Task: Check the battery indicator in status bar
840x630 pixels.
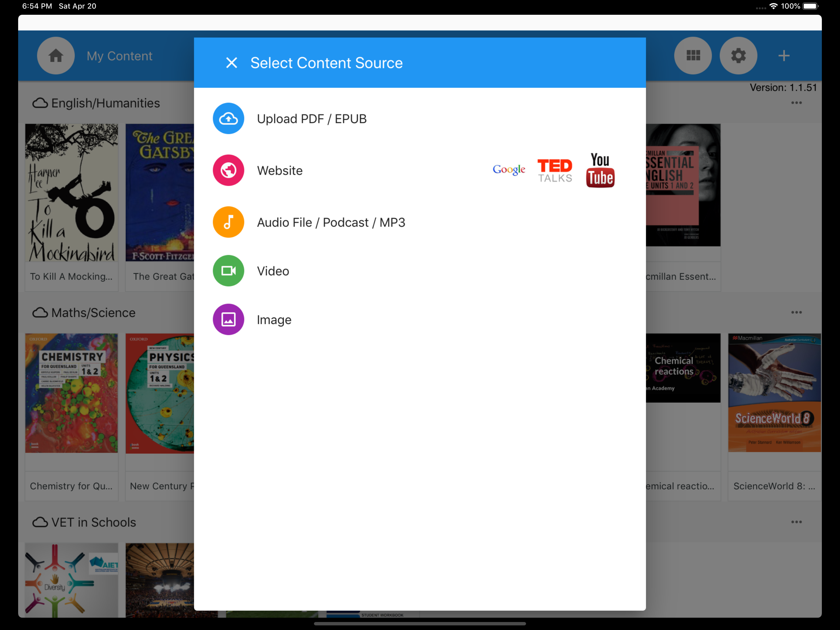Action: point(810,6)
